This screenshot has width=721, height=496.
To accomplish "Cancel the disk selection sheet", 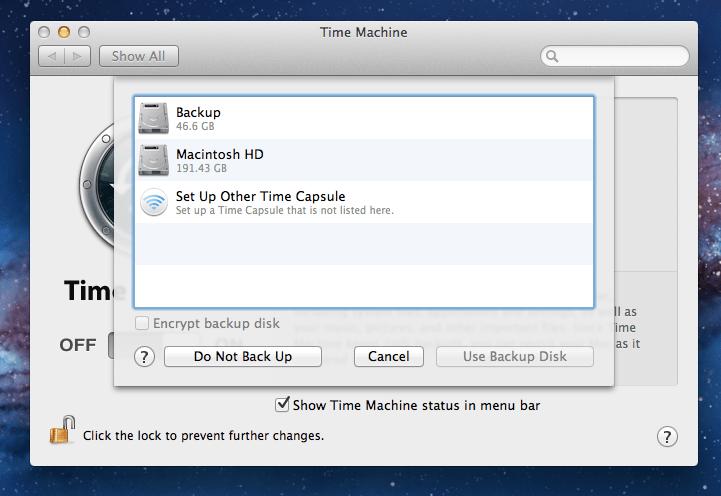I will coord(389,356).
